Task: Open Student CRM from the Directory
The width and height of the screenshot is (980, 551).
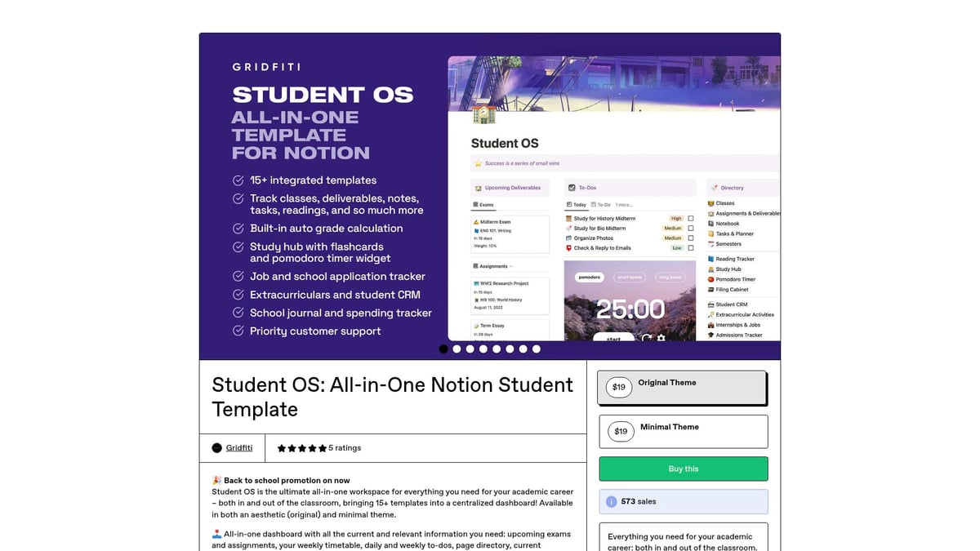Action: tap(731, 304)
